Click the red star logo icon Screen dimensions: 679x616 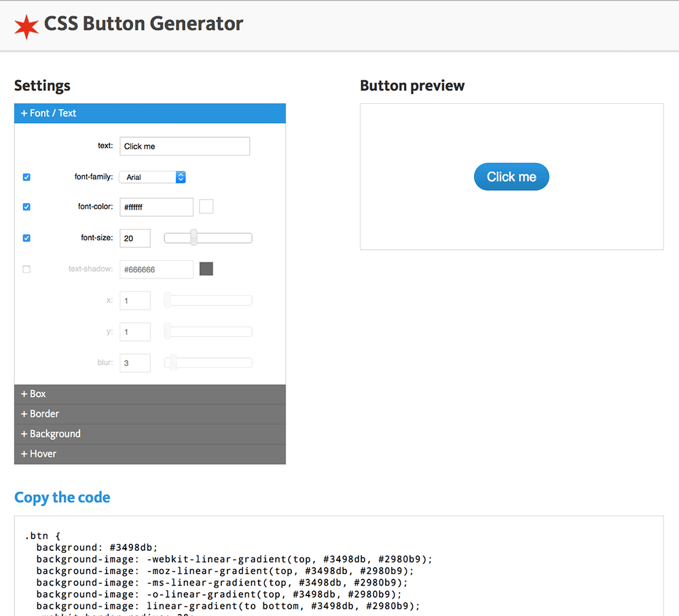point(26,25)
